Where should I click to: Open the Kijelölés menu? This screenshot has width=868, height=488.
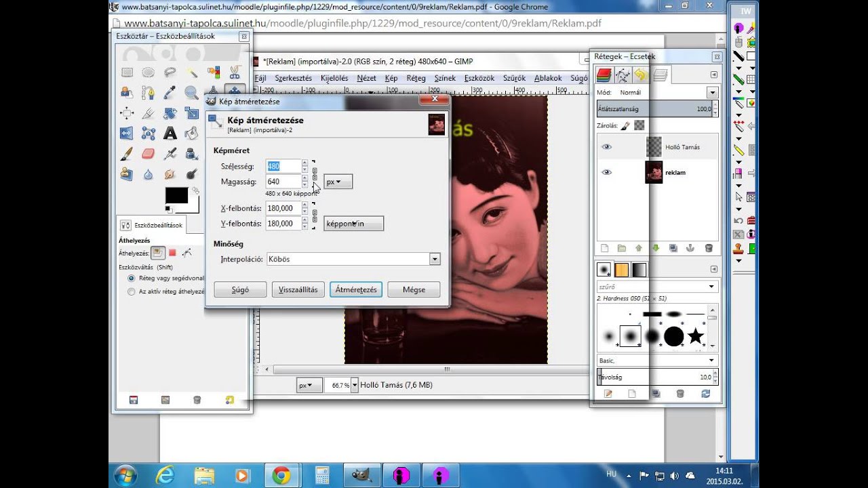334,78
